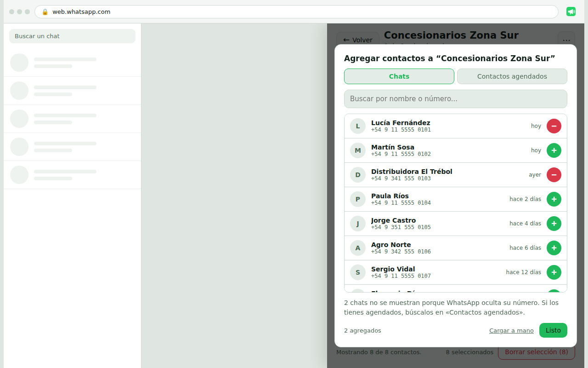Image resolution: width=588 pixels, height=368 pixels.
Task: Remove Distribuidora El Trébol with red minus
Action: [x=554, y=175]
